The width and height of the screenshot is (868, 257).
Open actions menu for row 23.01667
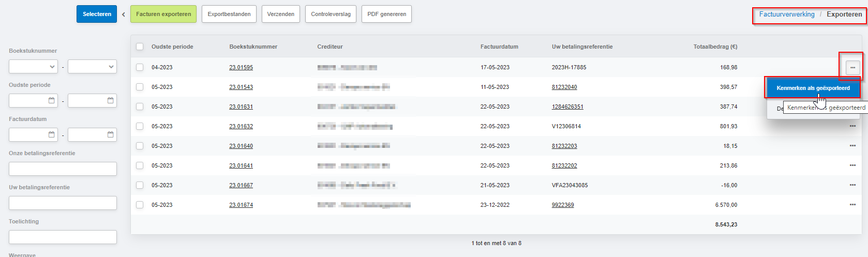coord(852,185)
